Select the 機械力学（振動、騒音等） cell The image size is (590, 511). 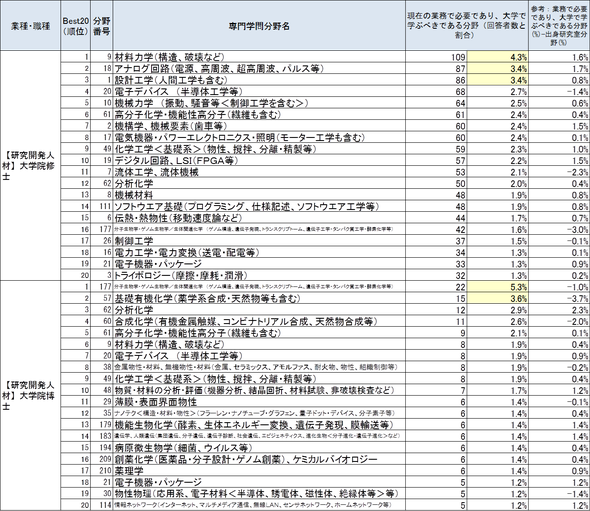coord(259,103)
